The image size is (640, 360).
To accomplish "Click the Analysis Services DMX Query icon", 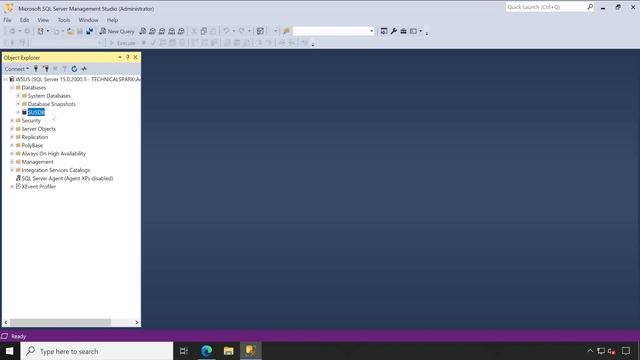I will [162, 31].
